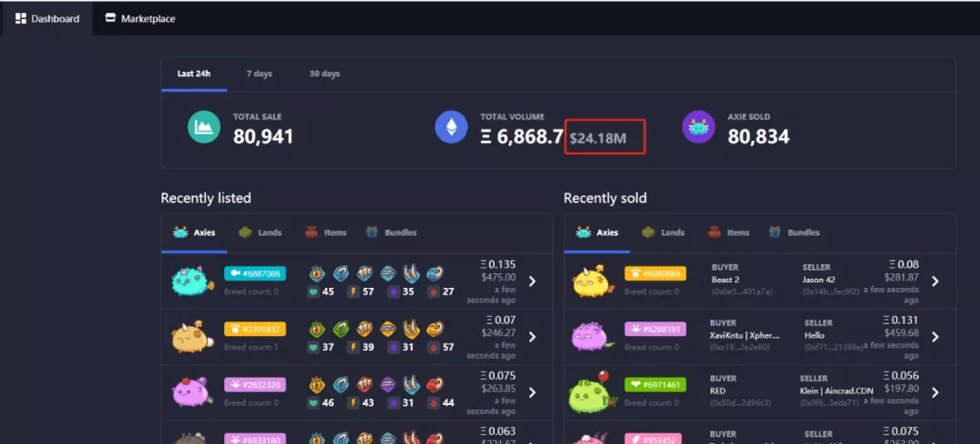This screenshot has width=980, height=444.
Task: Click the $475.00 listing price
Action: [499, 277]
